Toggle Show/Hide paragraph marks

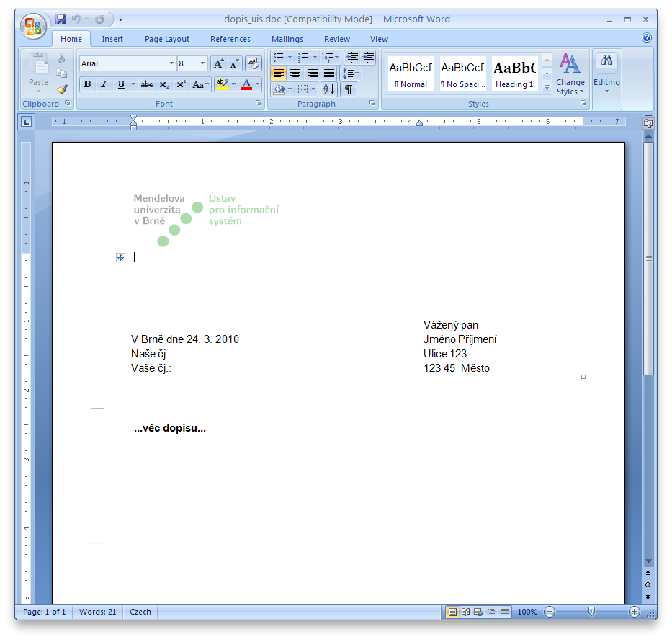pos(349,89)
